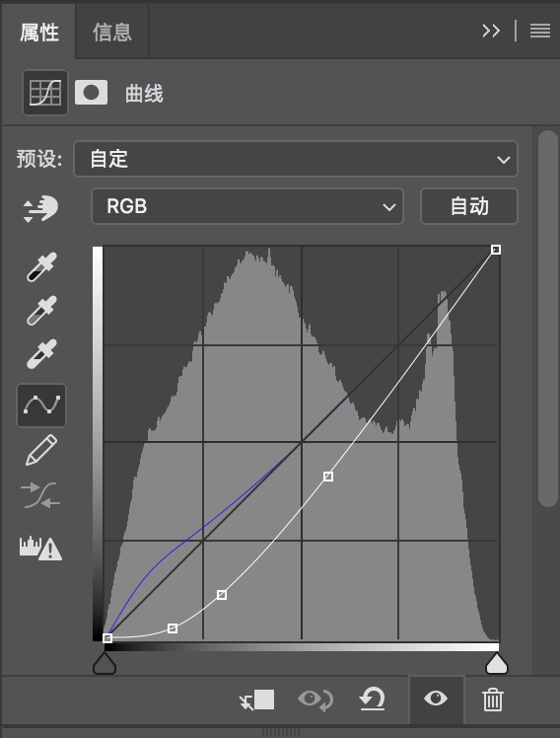
Task: Open the RGB channel dropdown
Action: pyautogui.click(x=247, y=206)
